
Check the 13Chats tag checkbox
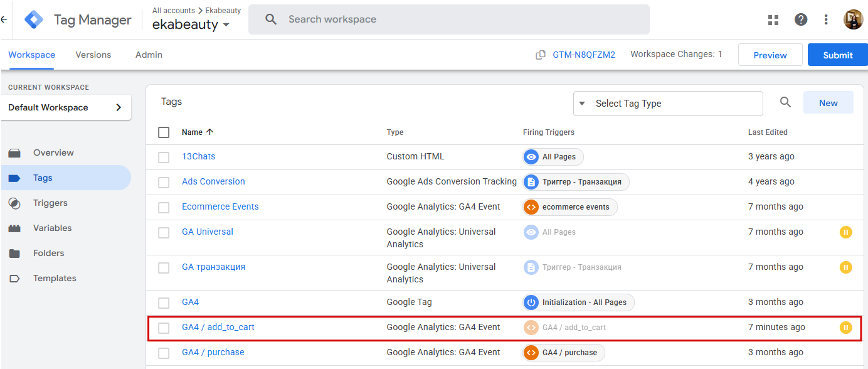164,157
